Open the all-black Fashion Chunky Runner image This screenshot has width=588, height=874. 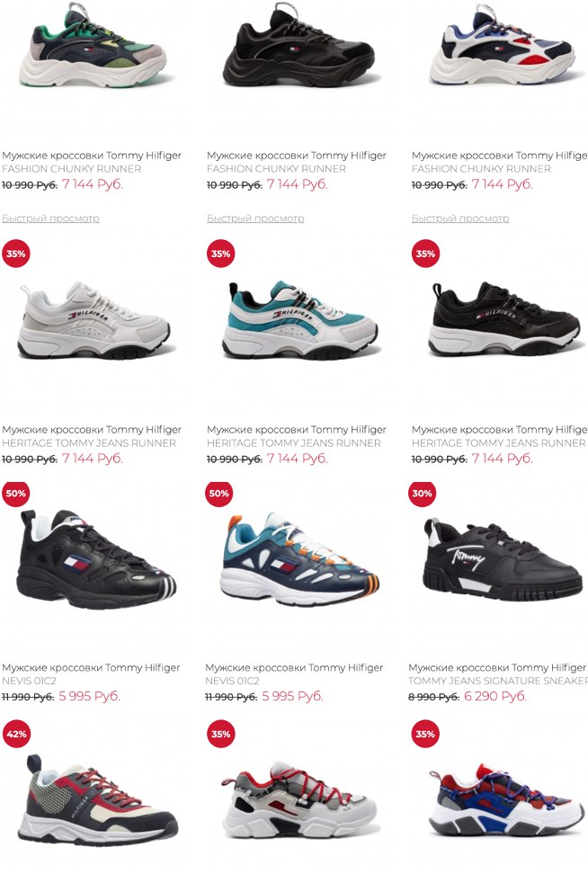pos(298,45)
